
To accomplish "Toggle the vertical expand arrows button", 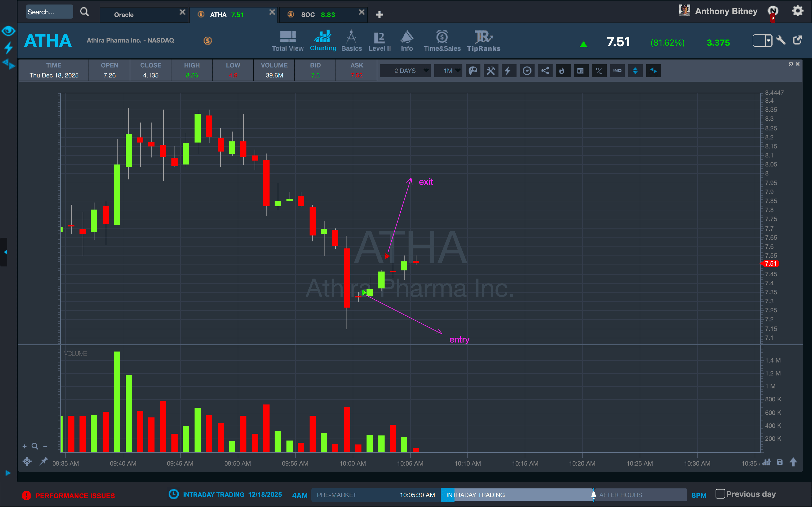I will point(635,71).
